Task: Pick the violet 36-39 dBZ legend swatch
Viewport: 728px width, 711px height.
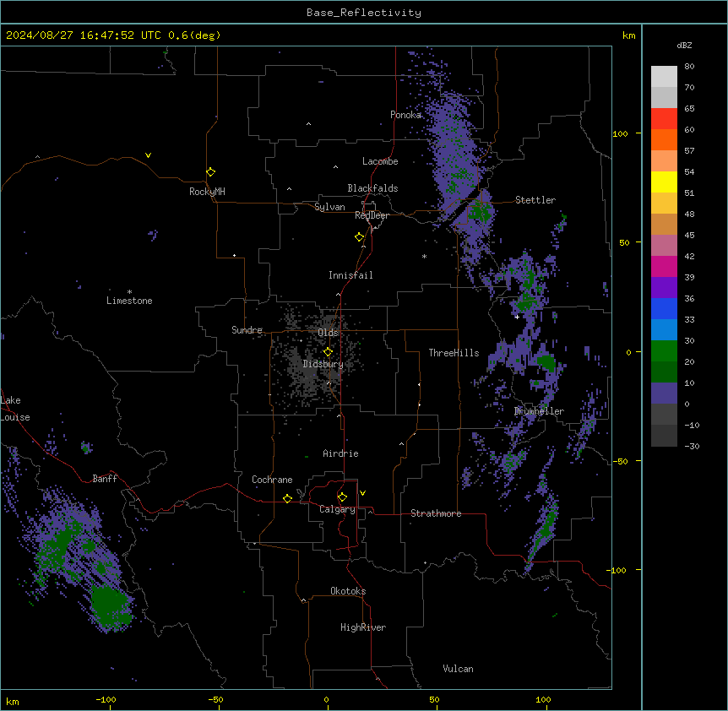Action: tap(664, 288)
